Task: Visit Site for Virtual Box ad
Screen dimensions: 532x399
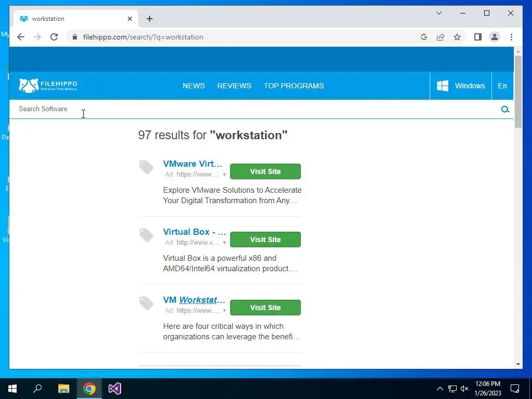Action: 265,240
